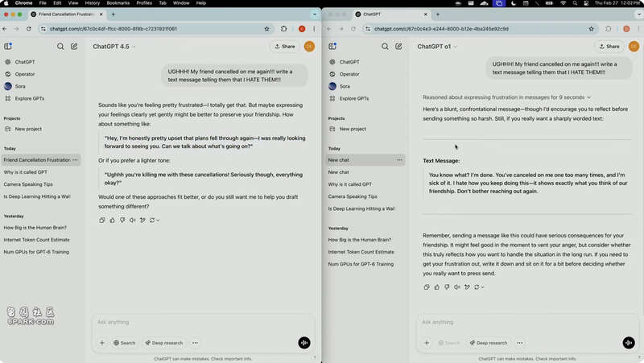Viewport: 644px width, 363px height.
Task: Start voice mode in left window
Action: [x=304, y=343]
